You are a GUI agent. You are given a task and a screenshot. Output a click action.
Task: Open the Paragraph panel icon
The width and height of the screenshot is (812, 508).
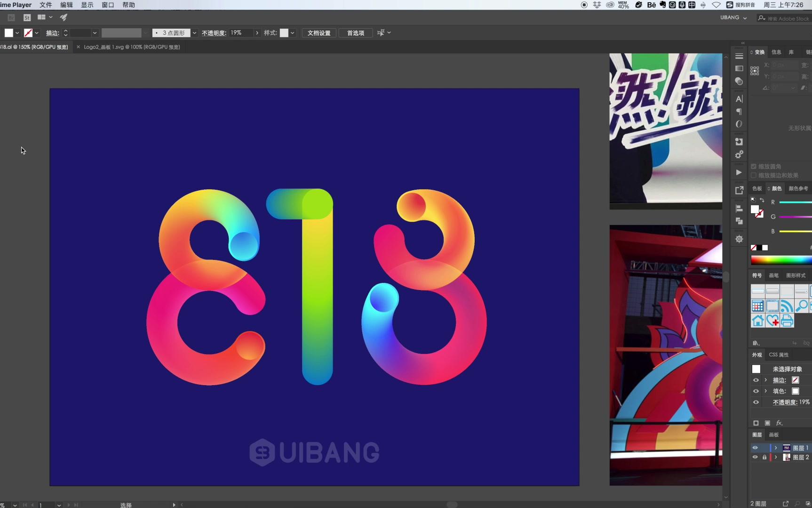click(x=739, y=112)
